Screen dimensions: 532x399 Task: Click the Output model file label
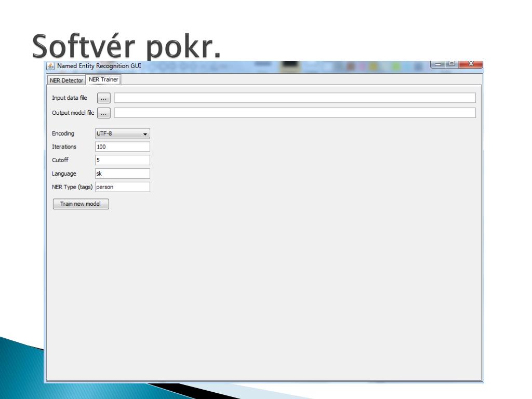point(73,113)
